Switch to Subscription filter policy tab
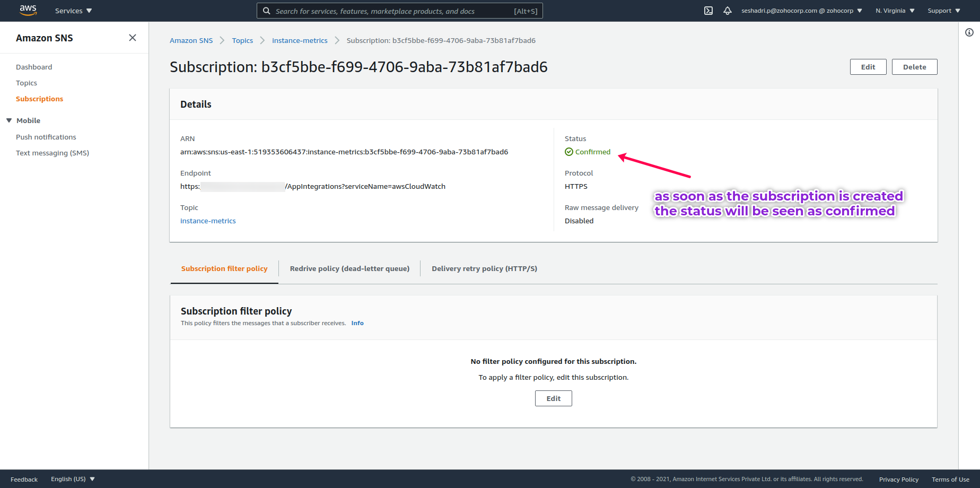The width and height of the screenshot is (980, 488). point(224,268)
